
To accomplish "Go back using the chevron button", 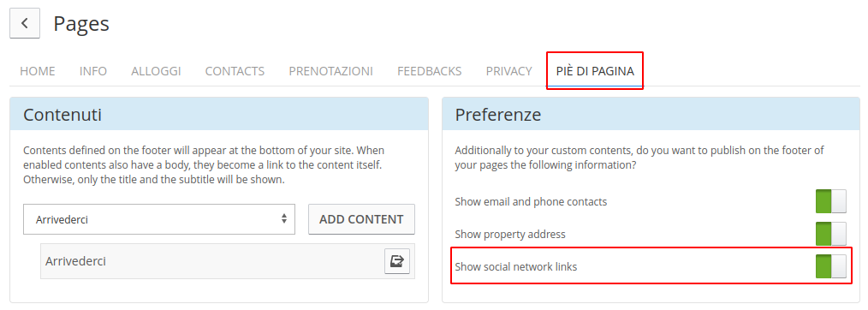I will [25, 23].
